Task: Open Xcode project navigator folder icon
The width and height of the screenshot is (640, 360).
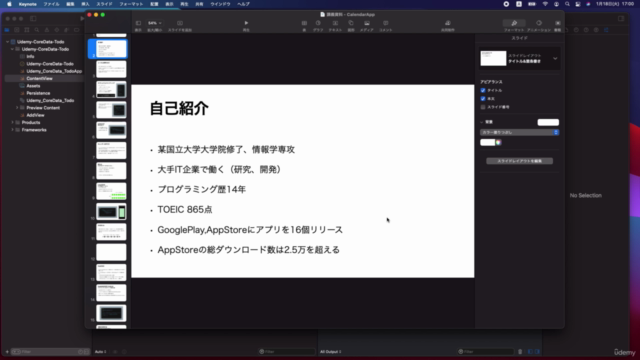Action: point(7,30)
